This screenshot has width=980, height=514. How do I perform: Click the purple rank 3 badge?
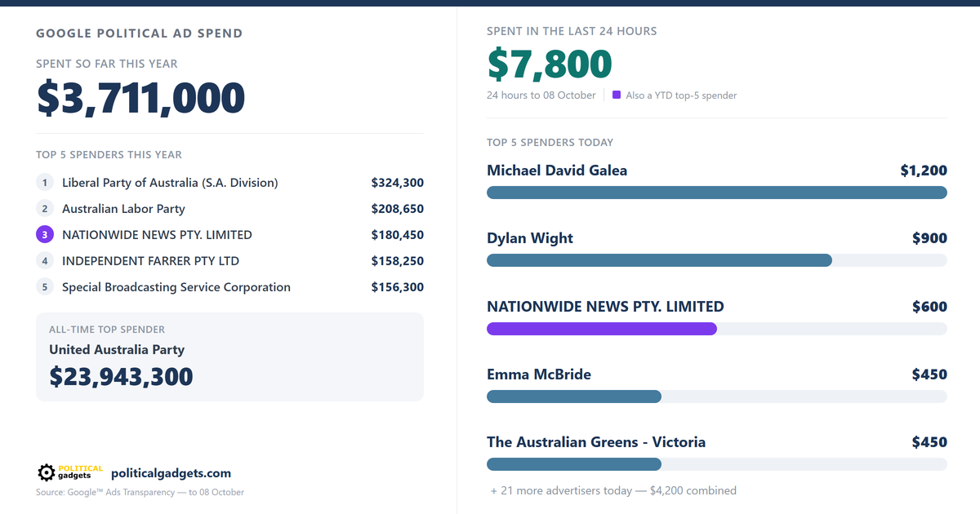click(45, 235)
